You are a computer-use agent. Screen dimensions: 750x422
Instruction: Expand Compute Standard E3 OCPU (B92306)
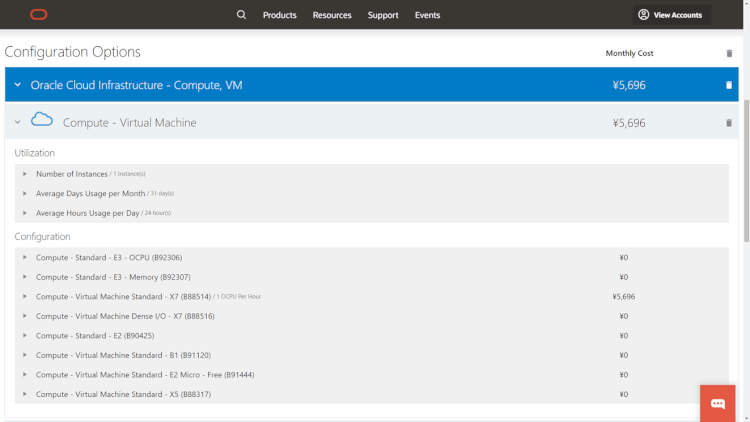point(25,257)
